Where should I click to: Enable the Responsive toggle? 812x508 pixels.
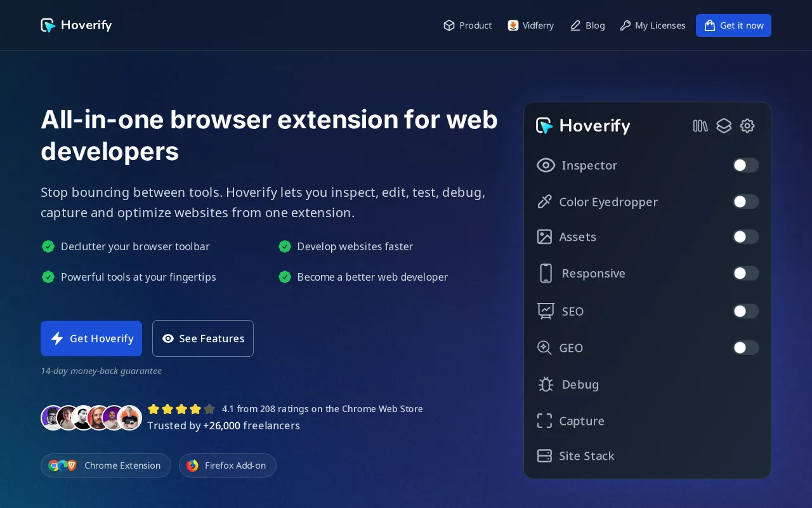click(745, 273)
